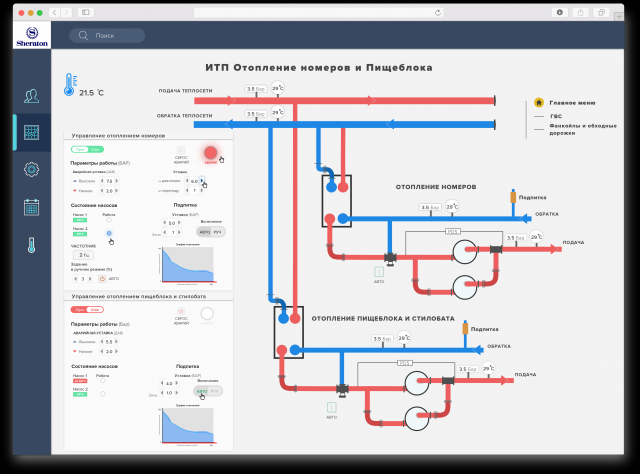
Task: Click the white alarm indicator in пищеблока panel
Action: [x=207, y=314]
